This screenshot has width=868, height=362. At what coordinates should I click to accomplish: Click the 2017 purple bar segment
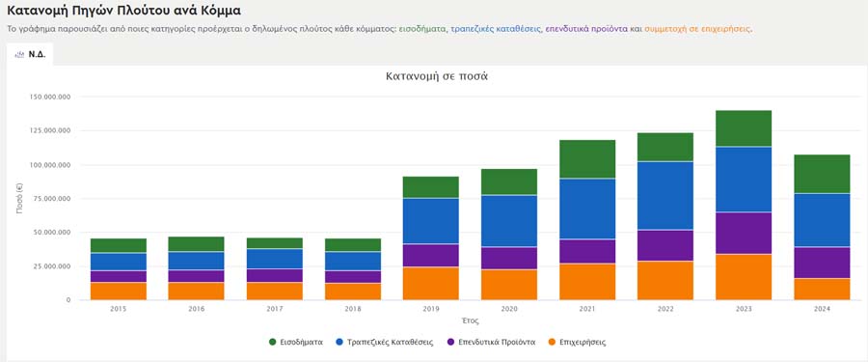coord(275,275)
